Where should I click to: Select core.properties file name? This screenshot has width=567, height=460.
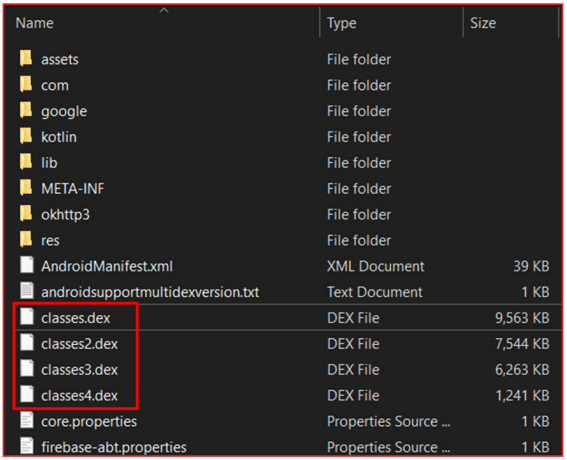[x=89, y=422]
